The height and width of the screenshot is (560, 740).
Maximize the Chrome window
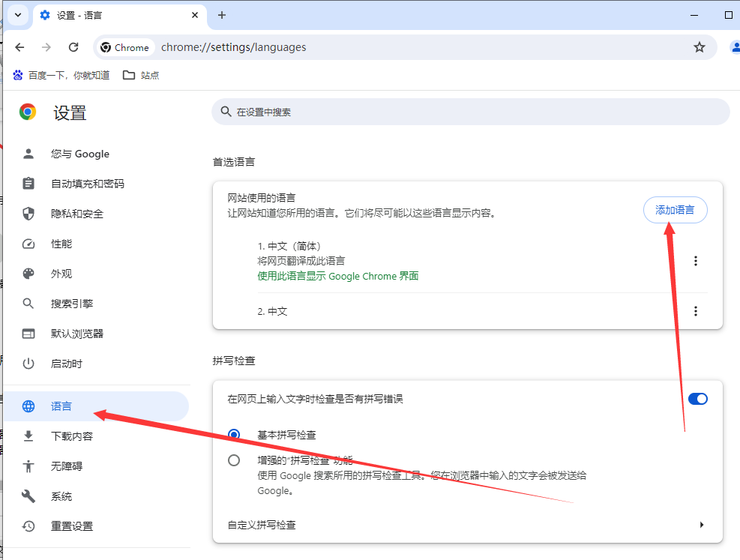(728, 15)
